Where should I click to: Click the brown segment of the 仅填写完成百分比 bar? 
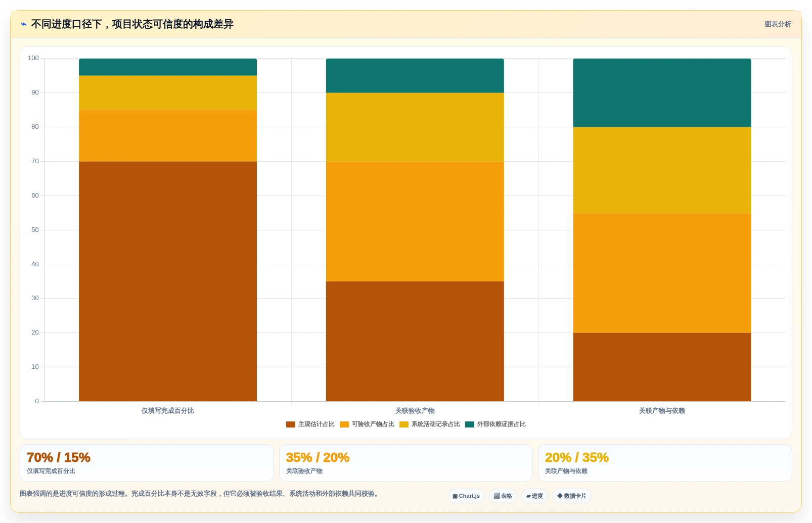pyautogui.click(x=168, y=281)
